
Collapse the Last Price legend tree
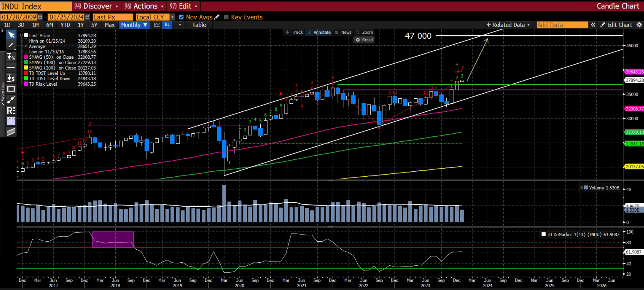tap(22, 35)
